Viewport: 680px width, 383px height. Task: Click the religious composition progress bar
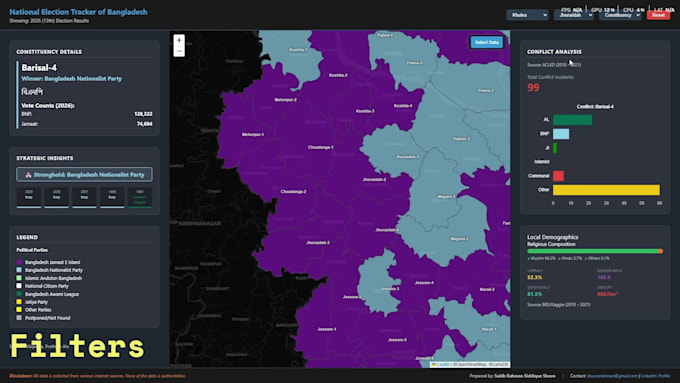point(595,251)
